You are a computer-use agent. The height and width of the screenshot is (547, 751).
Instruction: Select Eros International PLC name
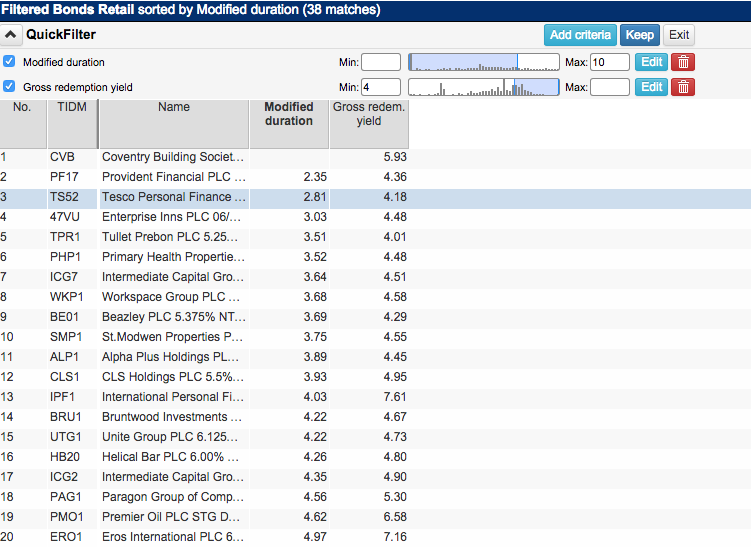173,537
